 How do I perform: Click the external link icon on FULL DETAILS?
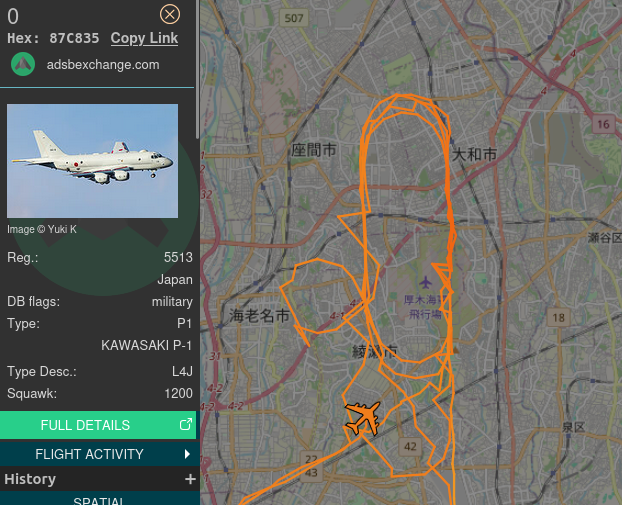tap(186, 424)
